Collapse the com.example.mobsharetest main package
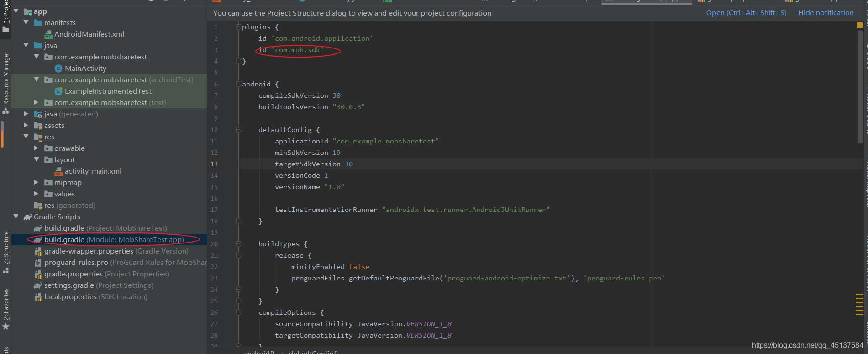This screenshot has width=868, height=354. pos(37,57)
